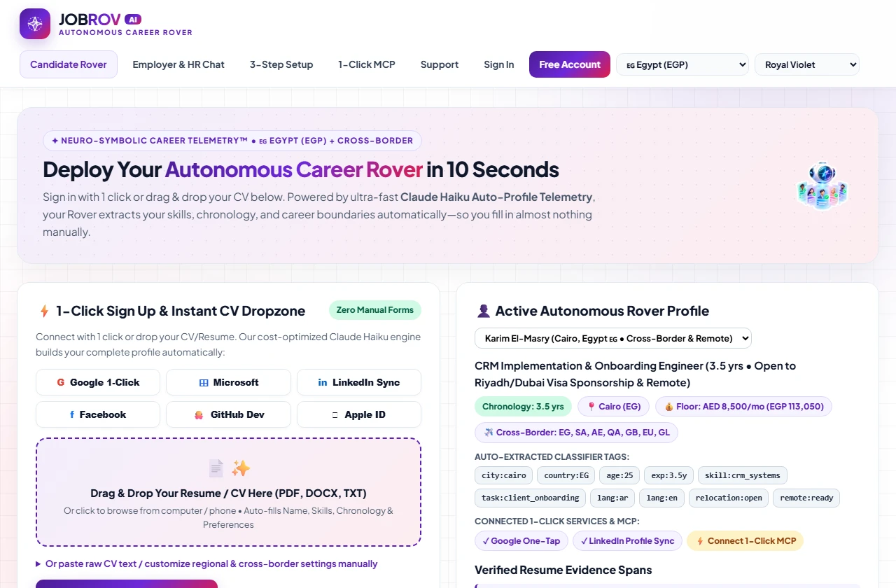Sign up with Google 1-Click
Viewport: 896px width, 588px height.
(x=98, y=382)
